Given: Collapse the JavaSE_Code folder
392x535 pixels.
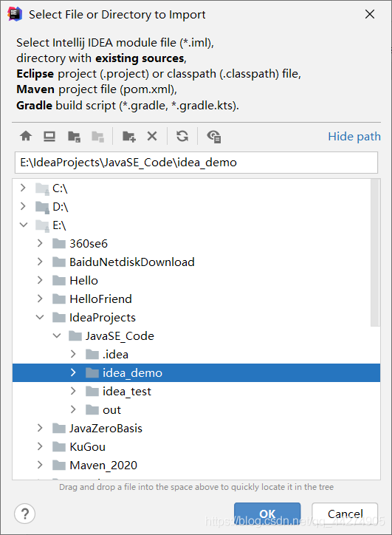Looking at the screenshot, I should tap(57, 335).
